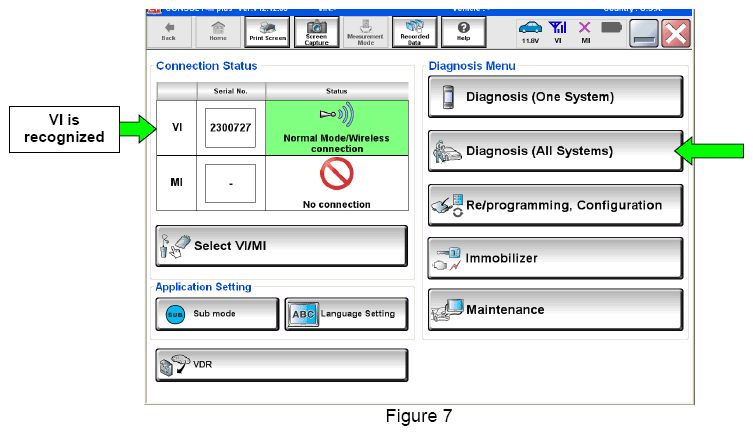Screen dimensions: 753x435
Task: Click the Select VI/MI hand icon
Action: pyautogui.click(x=175, y=246)
